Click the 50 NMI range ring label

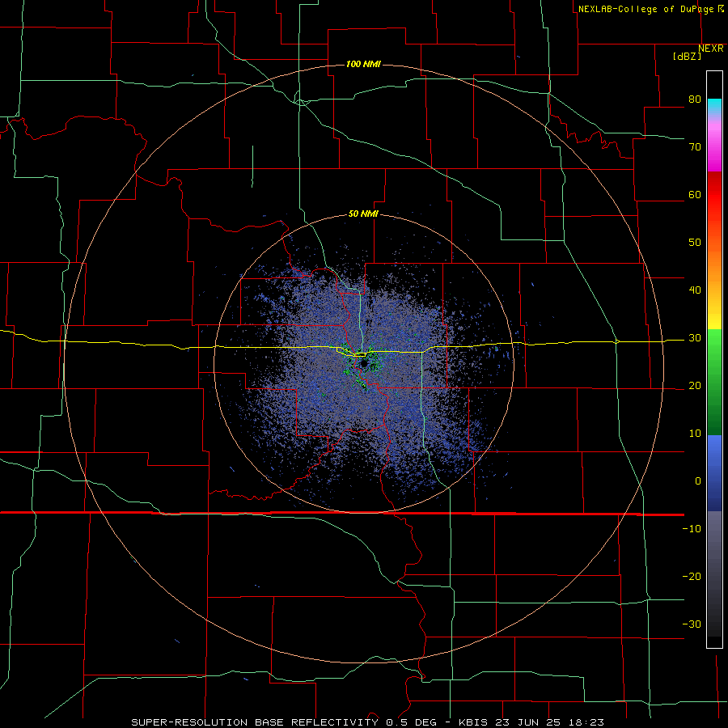pos(363,214)
